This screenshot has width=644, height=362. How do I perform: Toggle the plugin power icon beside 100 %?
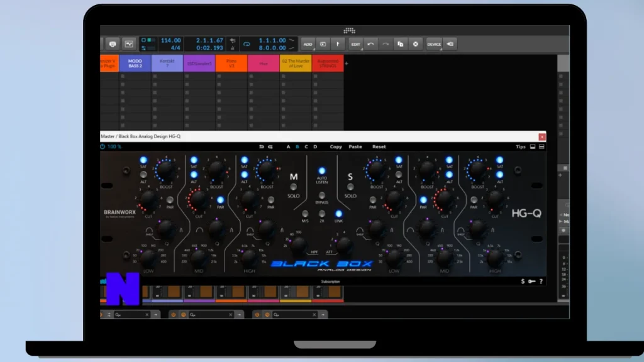103,146
